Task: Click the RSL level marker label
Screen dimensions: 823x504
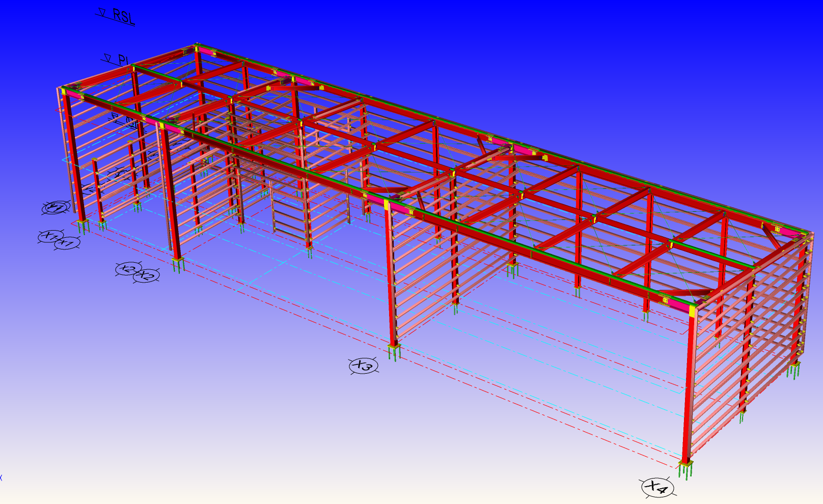Action: point(123,16)
